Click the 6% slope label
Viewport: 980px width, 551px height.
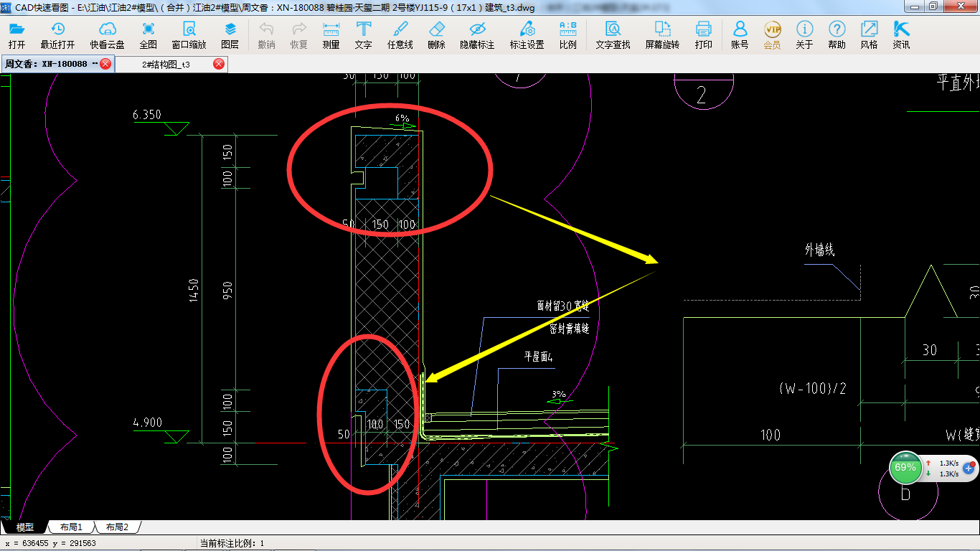(x=402, y=118)
